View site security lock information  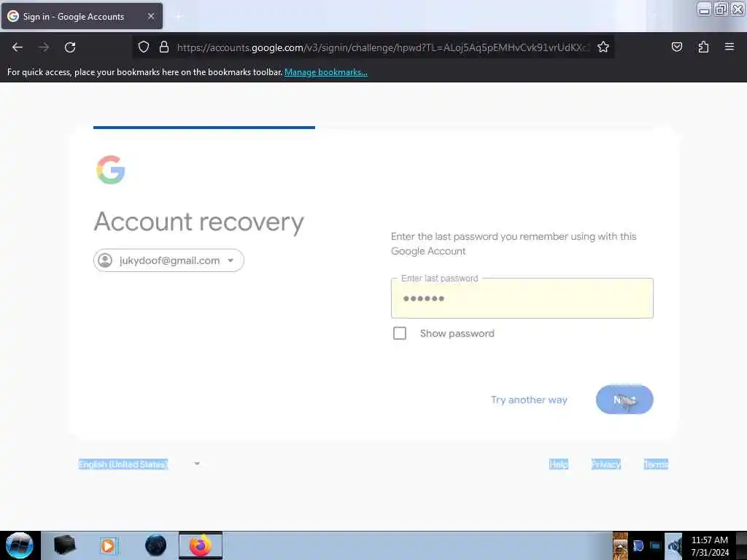click(164, 47)
